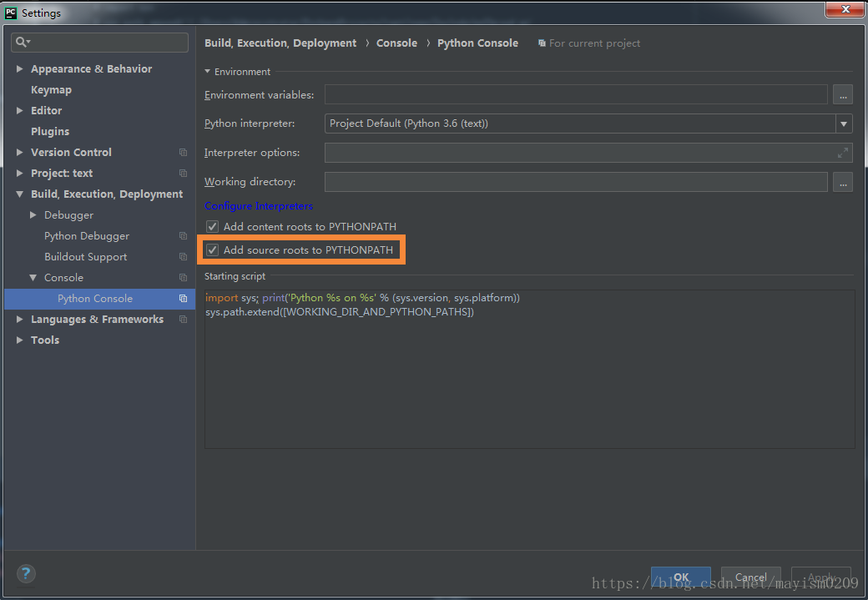Click the OK button
This screenshot has width=868, height=600.
point(681,577)
